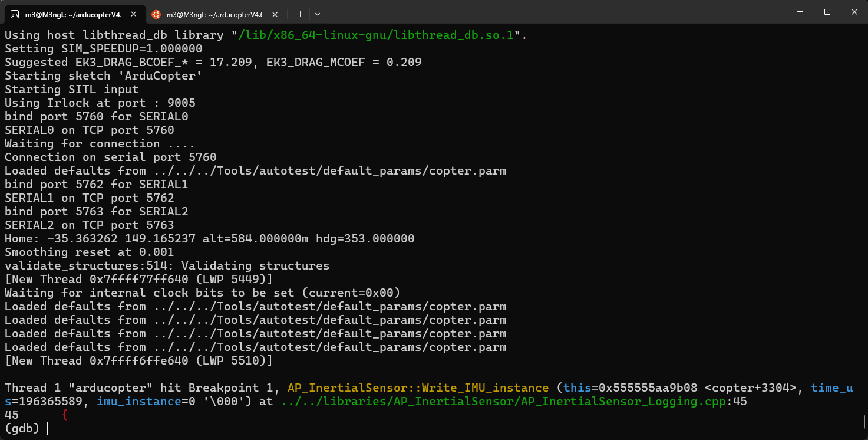Close the Ubuntu m3@M3ngL tab
Viewport: 868px width, 440px height.
(276, 14)
